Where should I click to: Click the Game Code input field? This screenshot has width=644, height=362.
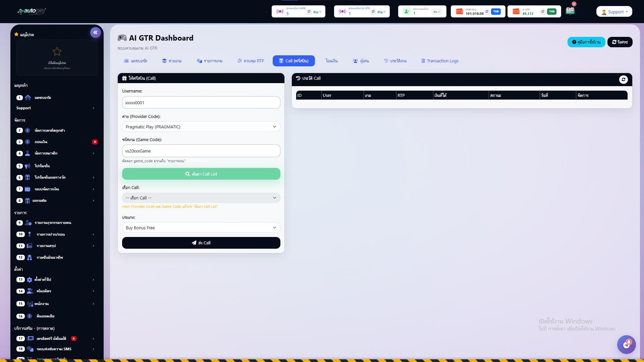[201, 151]
